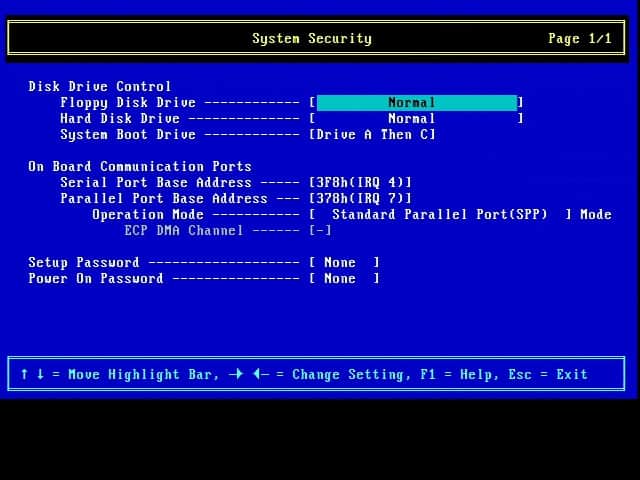The width and height of the screenshot is (640, 480).
Task: Click the Esc = Exit hint
Action: [548, 375]
